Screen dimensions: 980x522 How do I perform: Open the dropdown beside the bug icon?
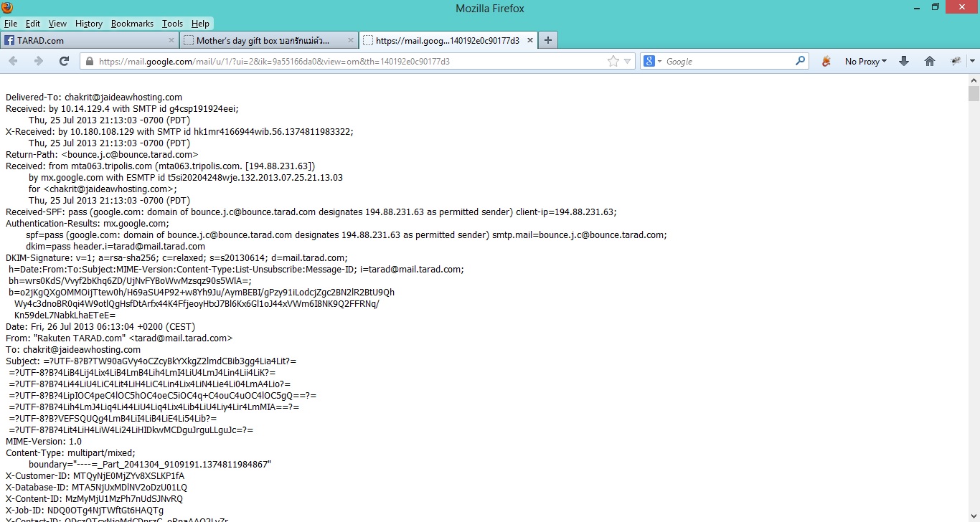[x=972, y=62]
